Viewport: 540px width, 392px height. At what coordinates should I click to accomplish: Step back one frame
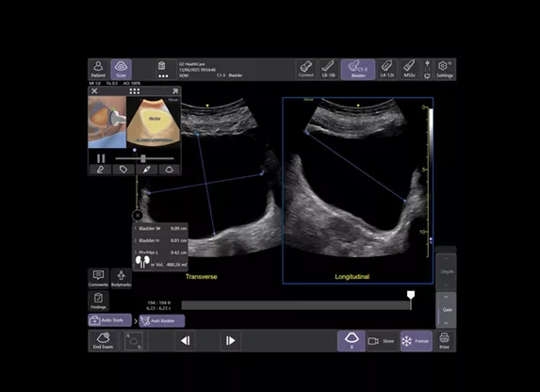click(186, 341)
